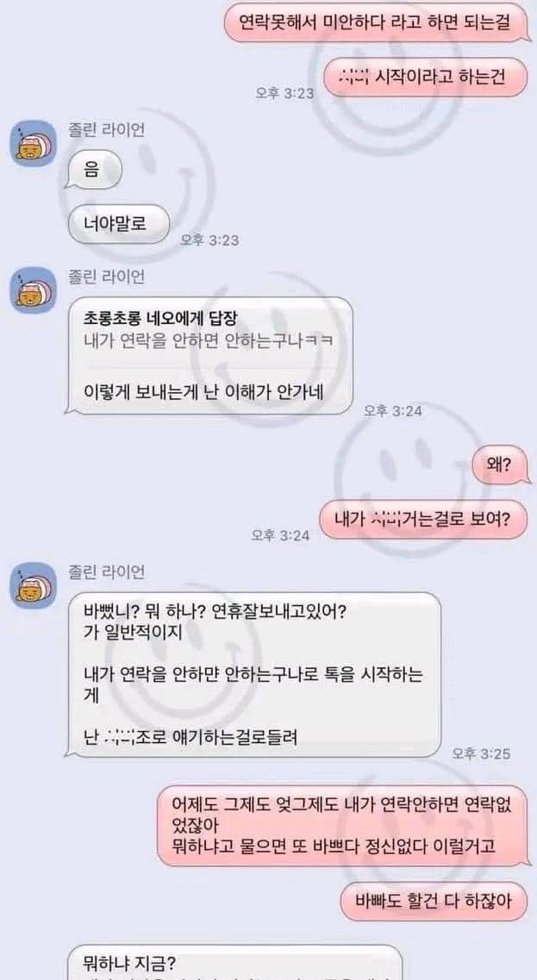Tap the avatar above '초롱초롱 네오에게 답장' bubble
The width and height of the screenshot is (537, 980).
[34, 290]
